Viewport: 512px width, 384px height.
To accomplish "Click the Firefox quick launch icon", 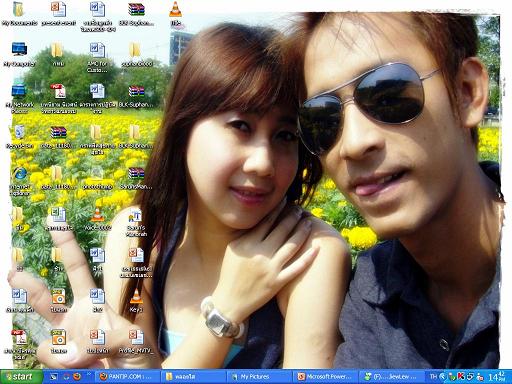I will tap(77, 377).
